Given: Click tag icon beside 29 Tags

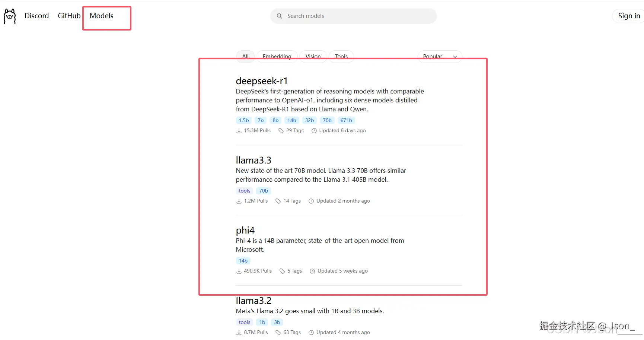Looking at the screenshot, I should [x=281, y=131].
